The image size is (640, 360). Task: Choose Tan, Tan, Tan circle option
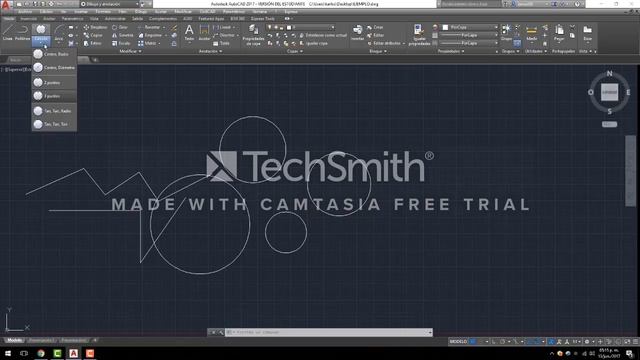pyautogui.click(x=54, y=124)
